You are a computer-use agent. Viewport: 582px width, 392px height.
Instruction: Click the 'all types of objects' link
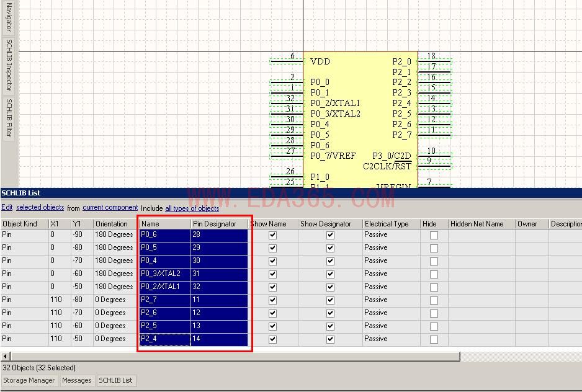click(192, 208)
